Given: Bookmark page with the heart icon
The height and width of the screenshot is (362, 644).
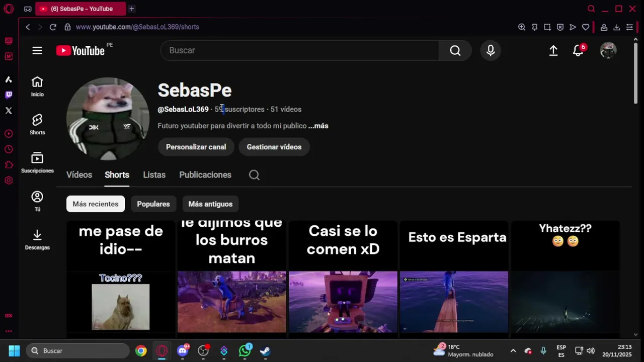Looking at the screenshot, I should [586, 27].
